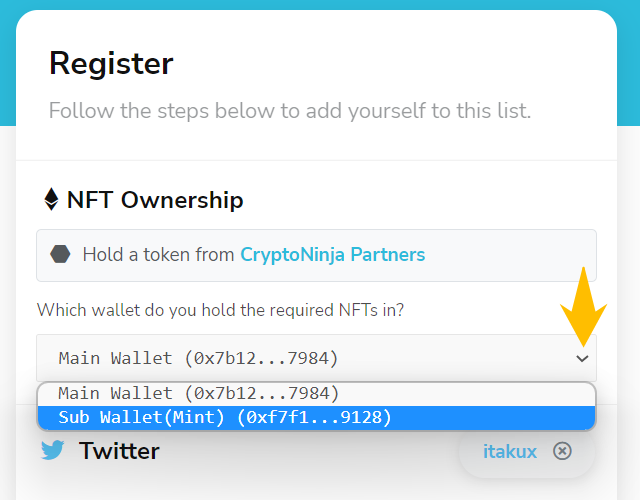
Task: Click the 'Which wallet do you hold' question text
Action: click(220, 310)
